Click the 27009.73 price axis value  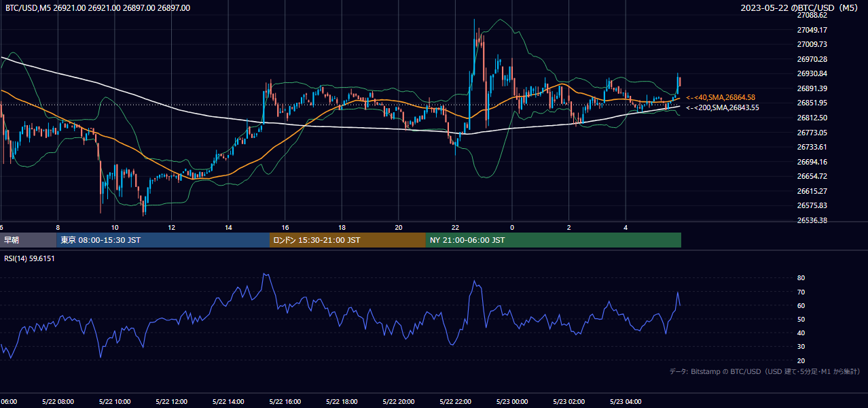coord(812,44)
